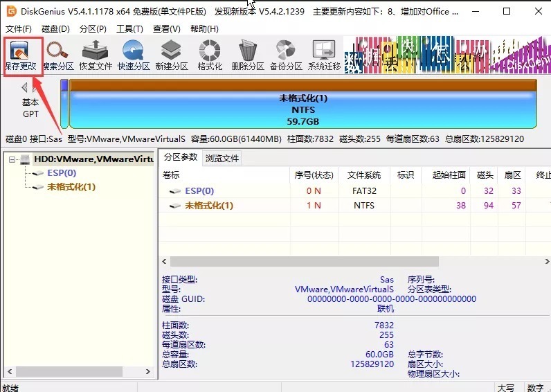The width and height of the screenshot is (551, 392).
Task: Open the 搜索分区 search partition tool
Action: point(58,55)
